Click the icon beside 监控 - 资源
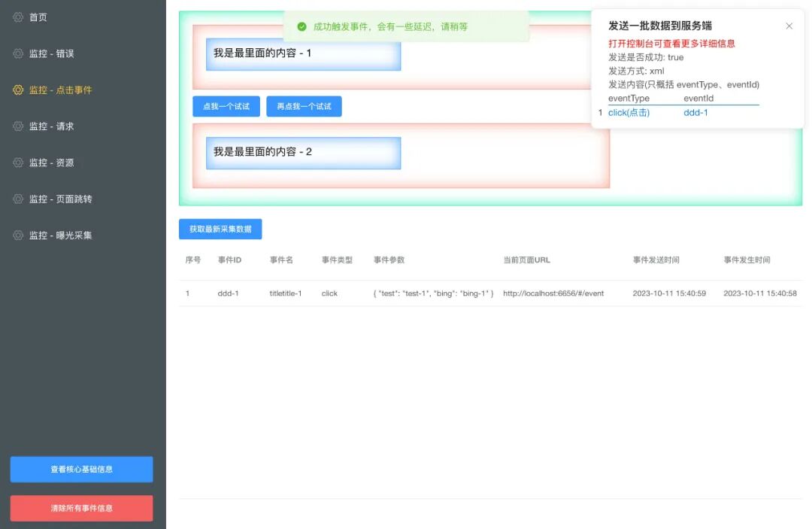 click(18, 163)
